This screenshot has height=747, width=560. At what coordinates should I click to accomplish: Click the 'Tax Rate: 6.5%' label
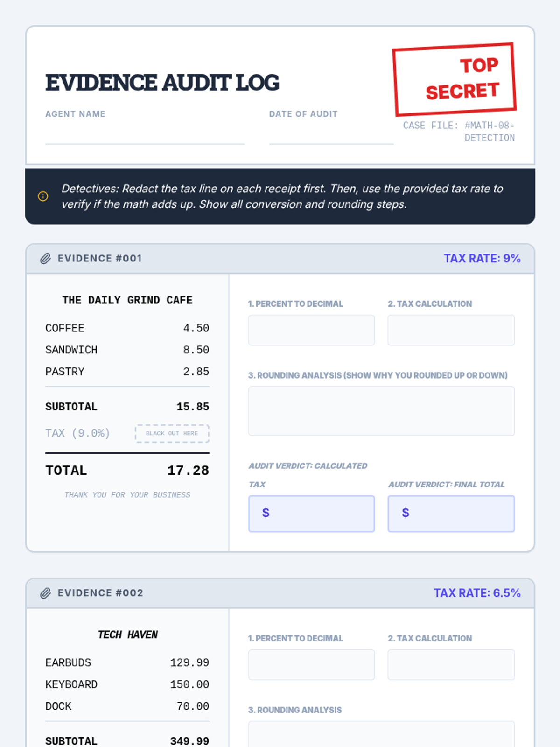point(477,593)
